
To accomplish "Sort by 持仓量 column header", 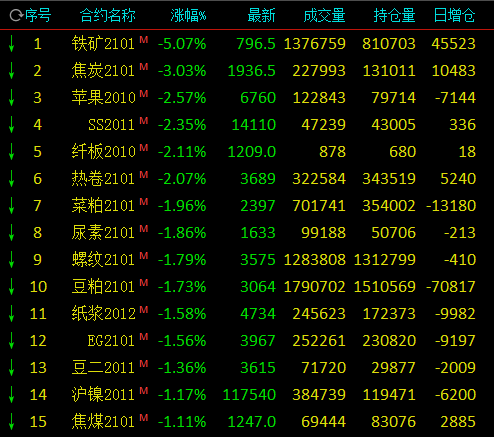I will (394, 15).
